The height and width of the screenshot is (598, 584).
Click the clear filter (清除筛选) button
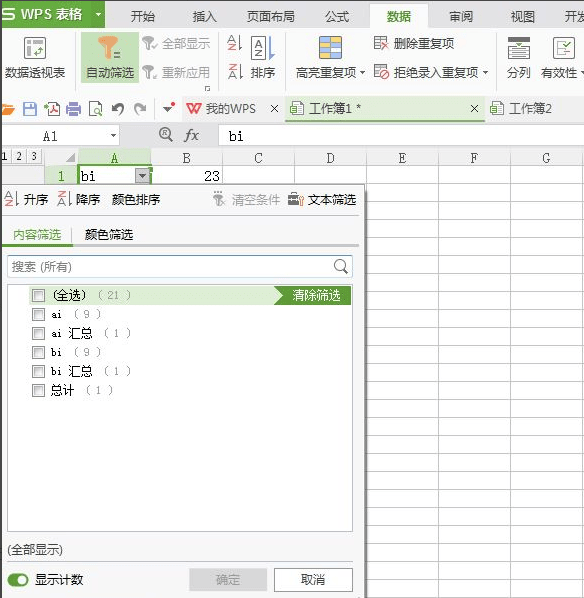coord(313,295)
